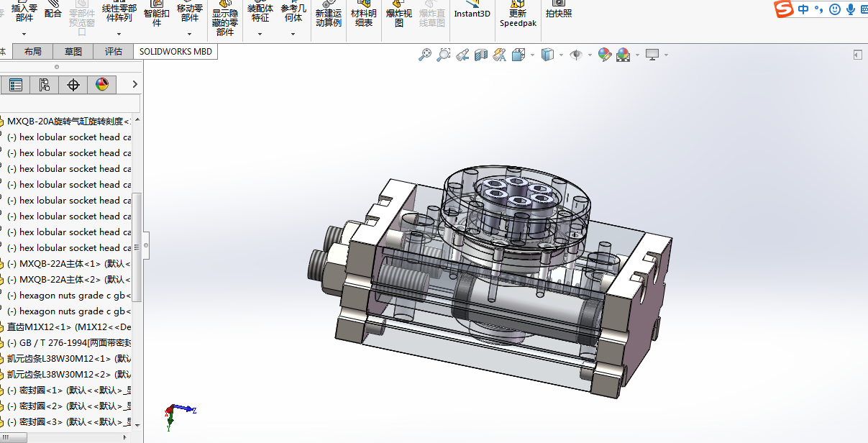Open the 插入零部件 dropdown arrow

(x=24, y=34)
